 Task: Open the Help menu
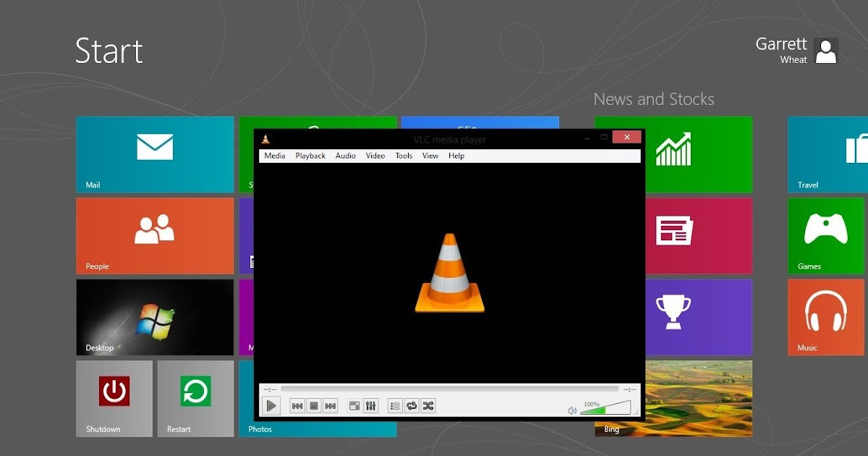pyautogui.click(x=456, y=156)
